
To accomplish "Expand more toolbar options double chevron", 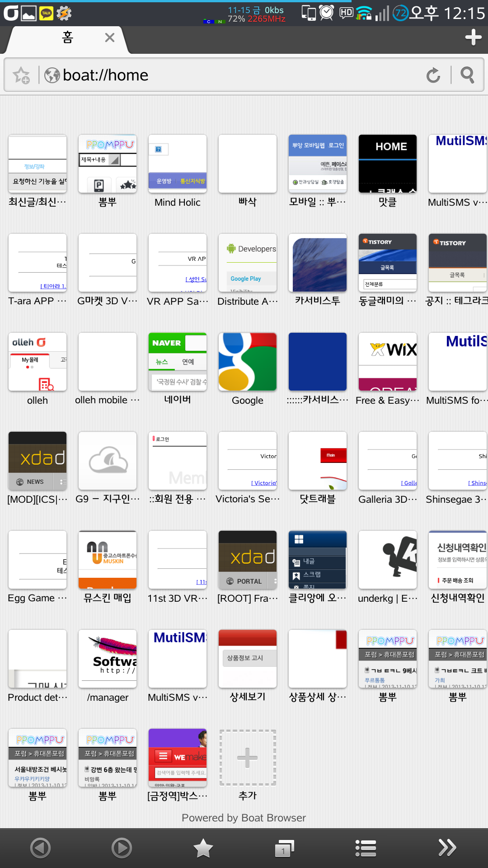I will point(447,848).
